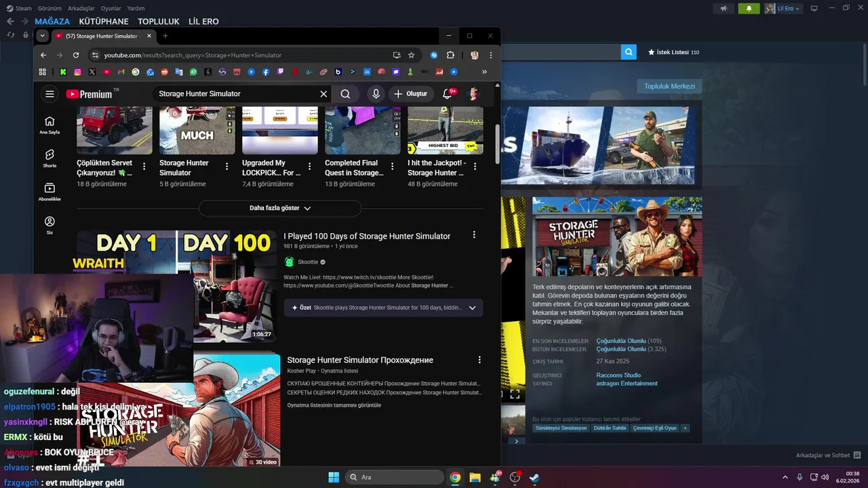The width and height of the screenshot is (868, 488).
Task: Click Oluştur create button on YouTube
Action: pos(410,94)
